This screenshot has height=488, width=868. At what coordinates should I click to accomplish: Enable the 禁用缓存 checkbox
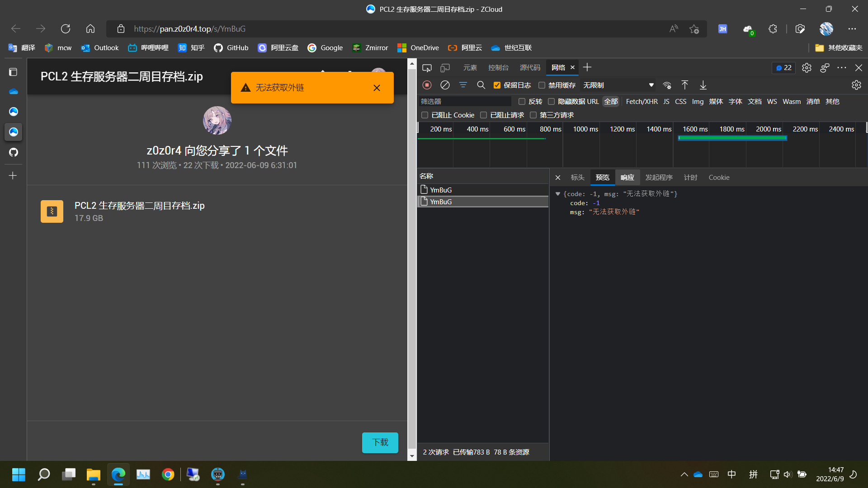pyautogui.click(x=542, y=85)
